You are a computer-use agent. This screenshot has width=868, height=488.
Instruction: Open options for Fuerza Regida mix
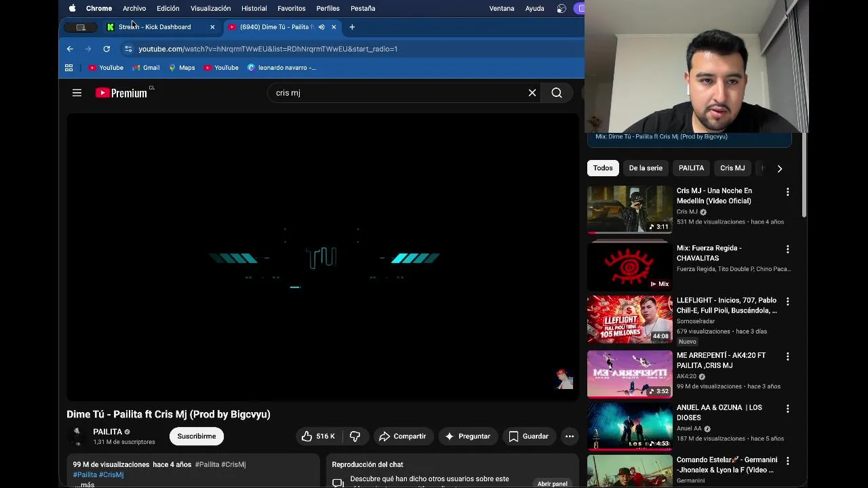[x=787, y=249]
